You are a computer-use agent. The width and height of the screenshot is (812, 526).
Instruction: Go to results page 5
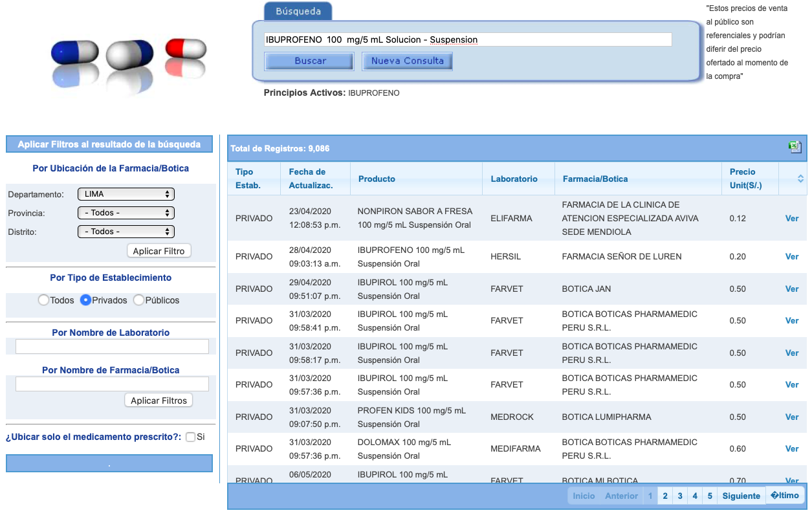[x=710, y=496]
